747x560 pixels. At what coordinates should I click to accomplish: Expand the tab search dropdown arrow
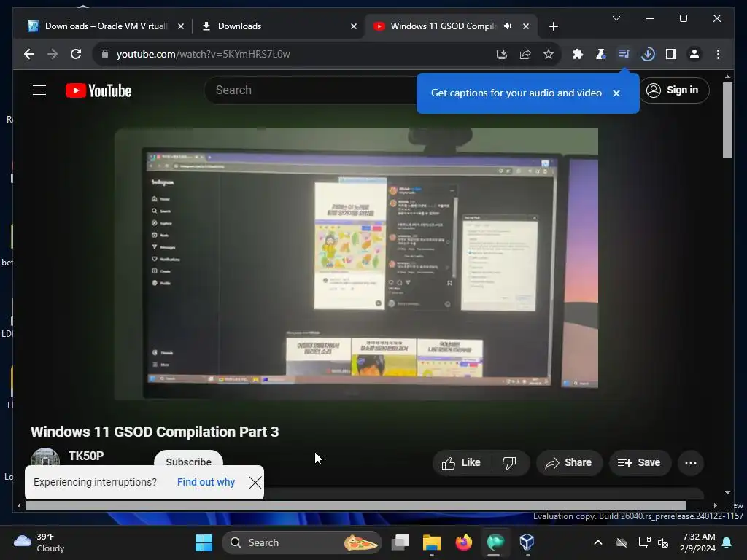click(616, 18)
